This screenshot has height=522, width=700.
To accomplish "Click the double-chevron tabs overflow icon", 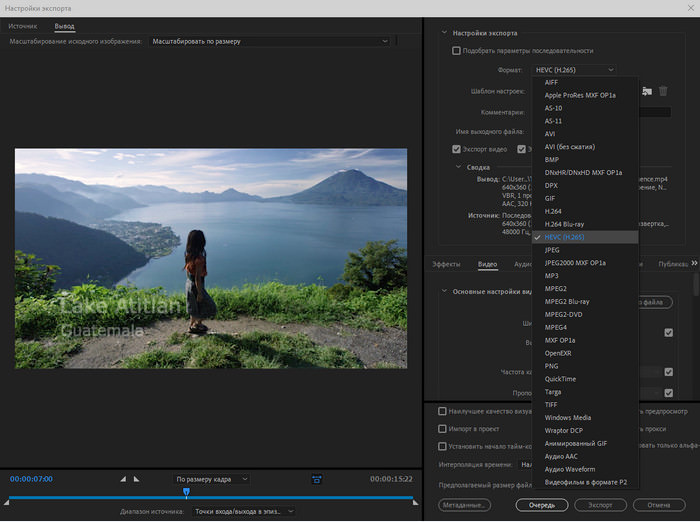I will point(694,263).
